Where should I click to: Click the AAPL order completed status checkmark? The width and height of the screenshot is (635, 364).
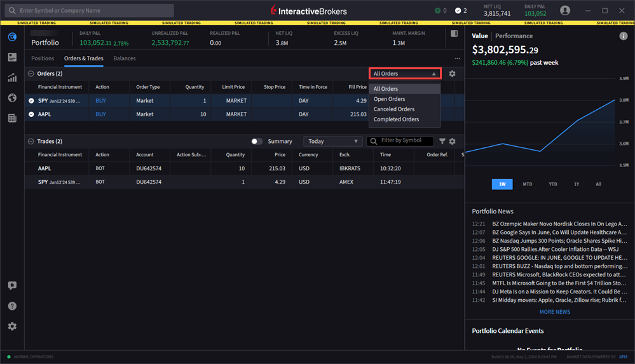[x=31, y=114]
